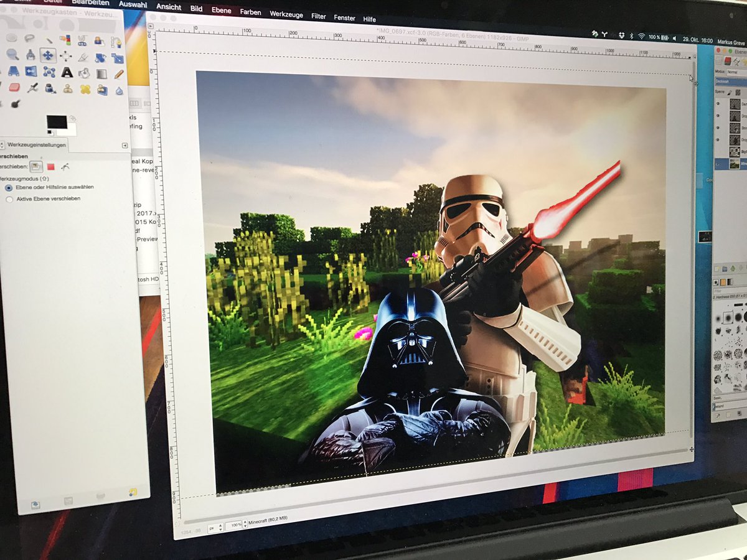747x560 pixels.
Task: Open the Ansicht menu
Action: pyautogui.click(x=169, y=6)
